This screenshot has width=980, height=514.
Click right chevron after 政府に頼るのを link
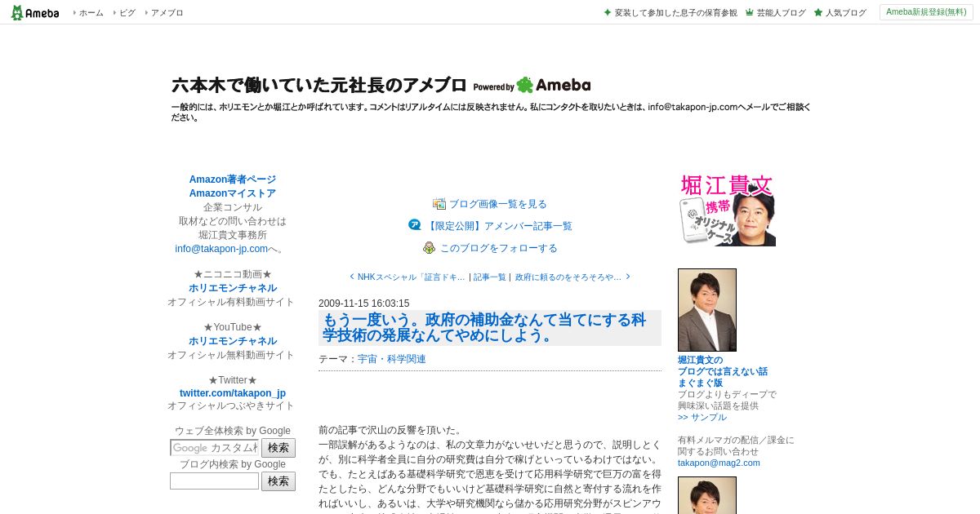[x=628, y=277]
